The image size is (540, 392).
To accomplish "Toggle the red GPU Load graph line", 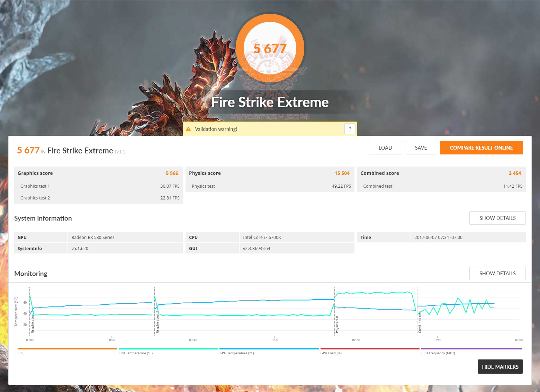I will tap(370, 348).
